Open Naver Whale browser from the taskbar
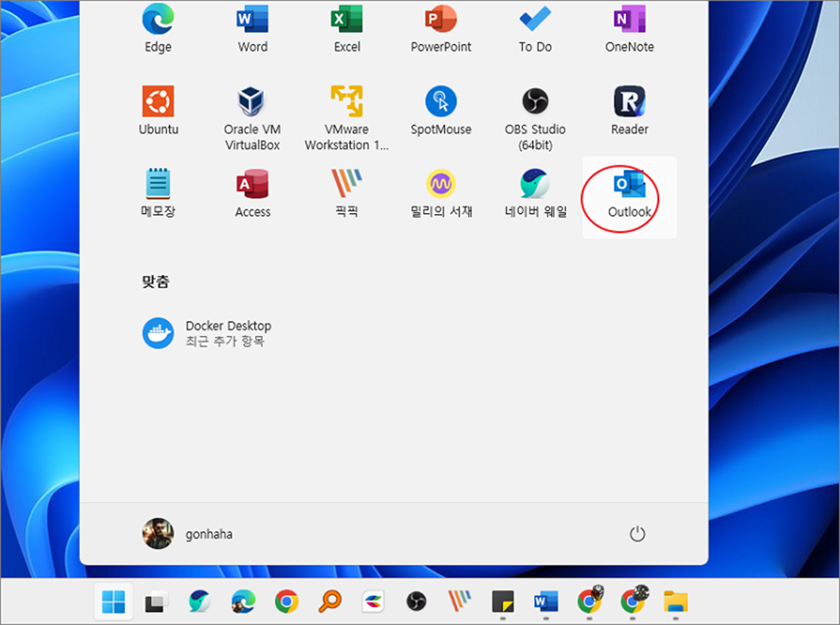Image resolution: width=840 pixels, height=625 pixels. pos(200,601)
